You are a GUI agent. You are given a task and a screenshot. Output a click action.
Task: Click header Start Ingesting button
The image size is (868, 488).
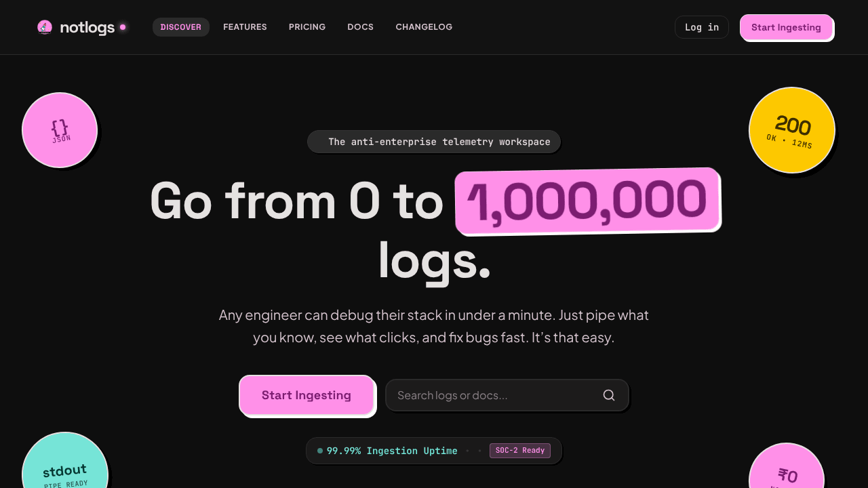click(786, 27)
